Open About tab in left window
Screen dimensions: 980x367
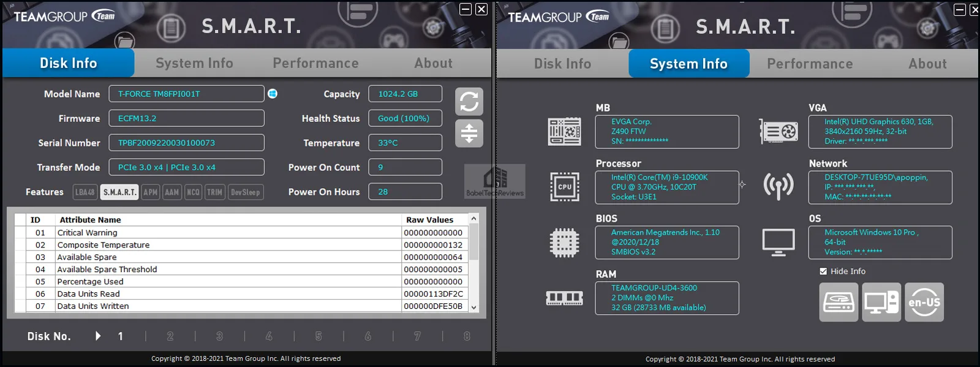[x=434, y=63]
